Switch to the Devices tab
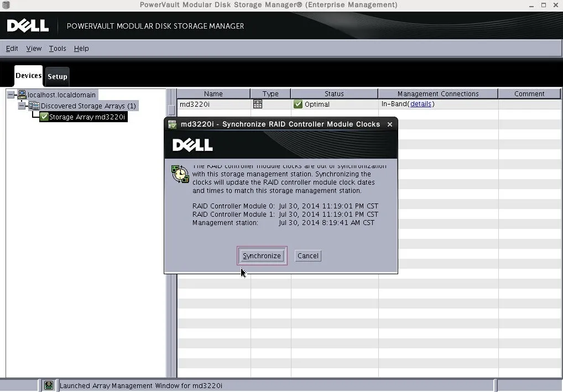The image size is (563, 392). [28, 76]
